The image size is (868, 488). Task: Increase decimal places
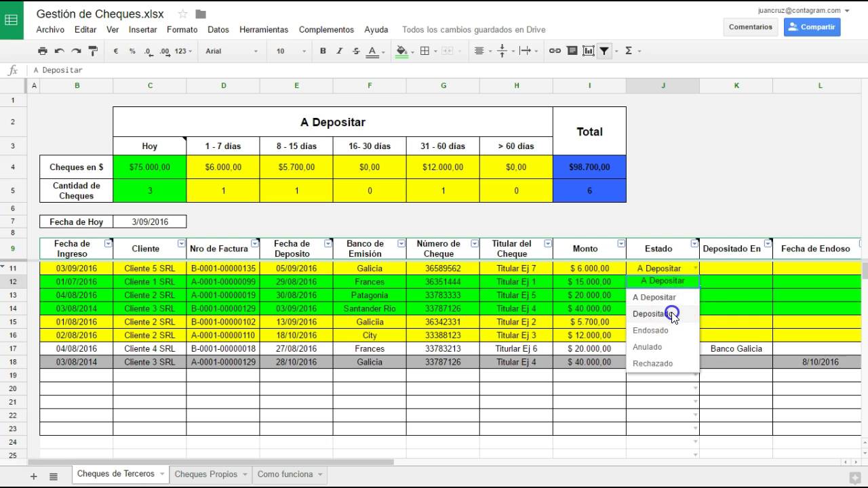point(164,51)
